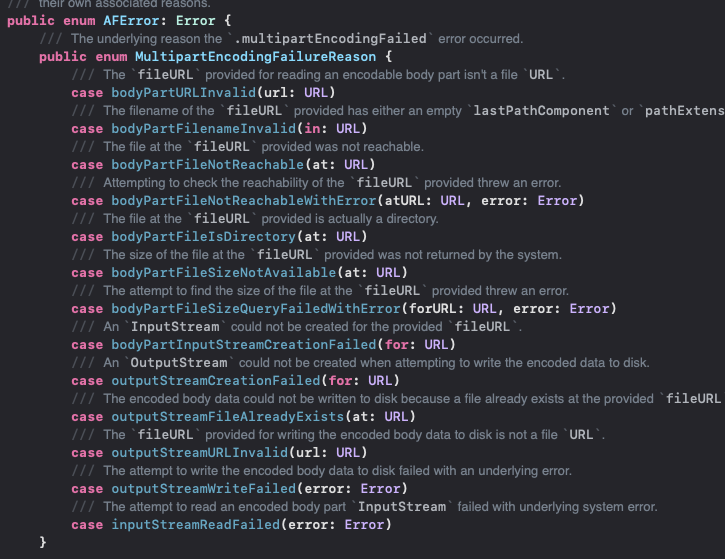The image size is (725, 559).
Task: Click outputStreamURLInvalid case identifier
Action: coord(200,453)
